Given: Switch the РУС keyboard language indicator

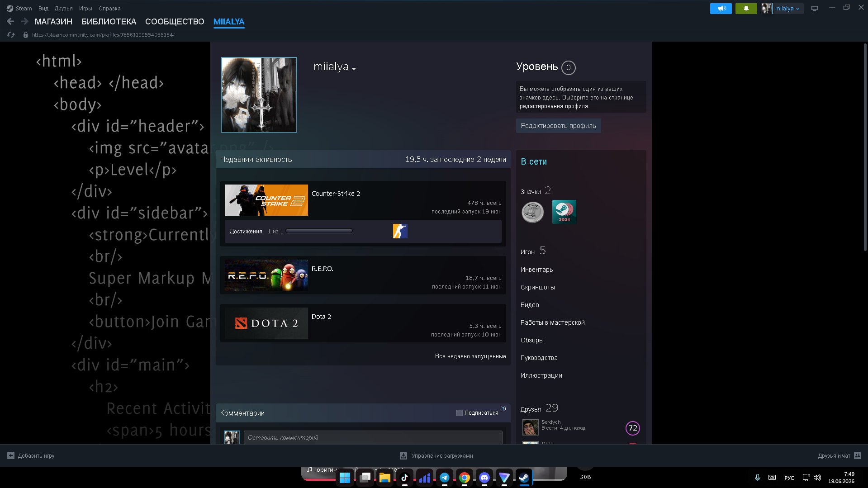Looking at the screenshot, I should pyautogui.click(x=789, y=478).
